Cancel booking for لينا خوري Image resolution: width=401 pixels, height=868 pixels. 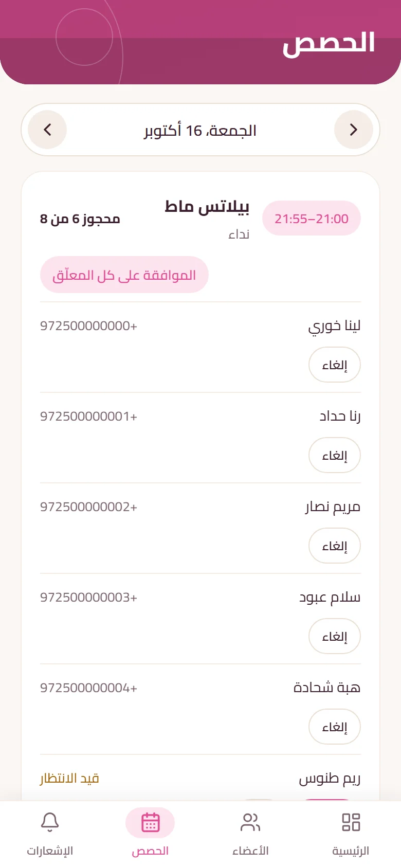pos(335,365)
